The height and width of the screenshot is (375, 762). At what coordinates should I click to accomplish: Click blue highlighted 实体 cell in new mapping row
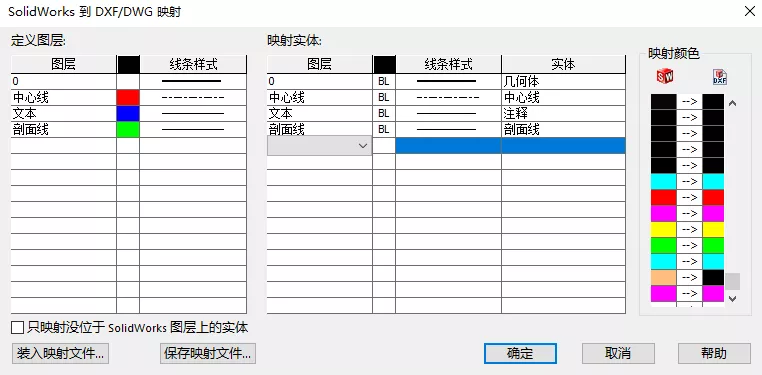tap(564, 146)
